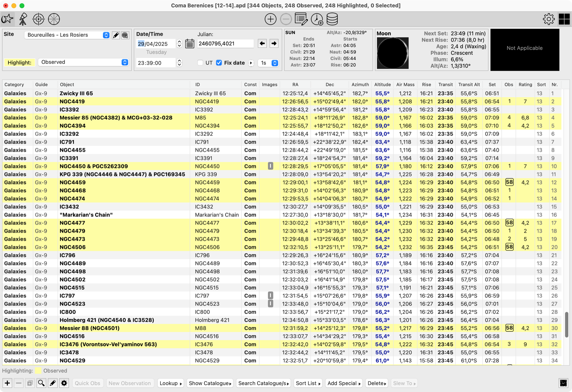
Task: Click the bottom pencil edit icon
Action: coord(53,383)
